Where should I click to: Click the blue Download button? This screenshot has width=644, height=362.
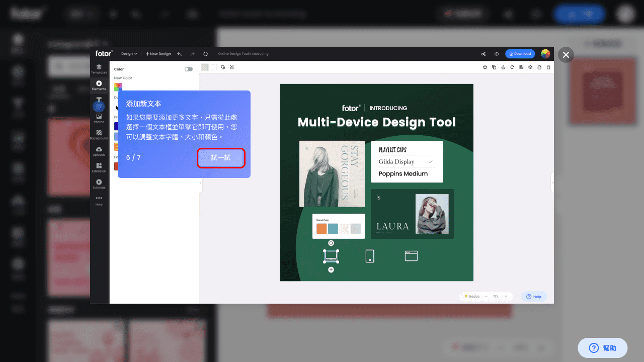point(520,53)
